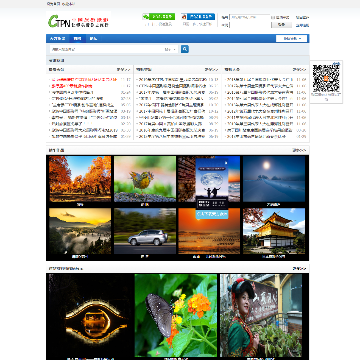
Task: Open the QR code image on the right
Action: [326, 79]
